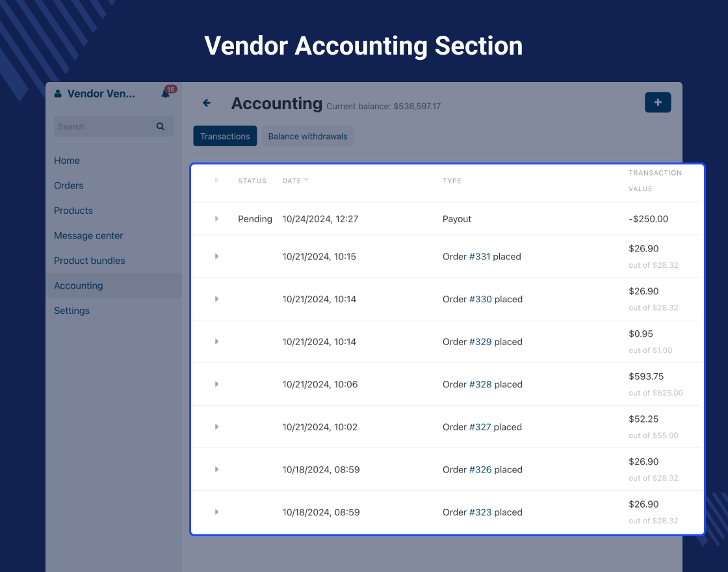Viewport: 728px width, 572px height.
Task: Click the back arrow beside Accounting
Action: (207, 103)
